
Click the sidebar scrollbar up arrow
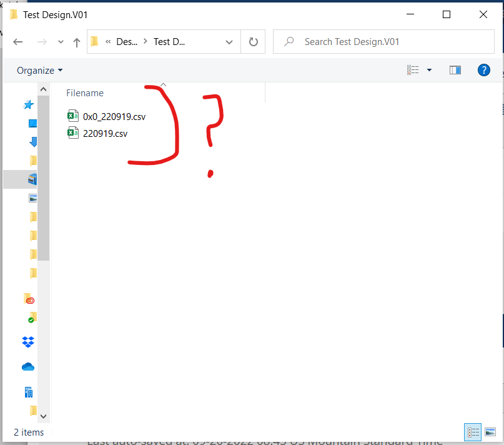[x=43, y=89]
